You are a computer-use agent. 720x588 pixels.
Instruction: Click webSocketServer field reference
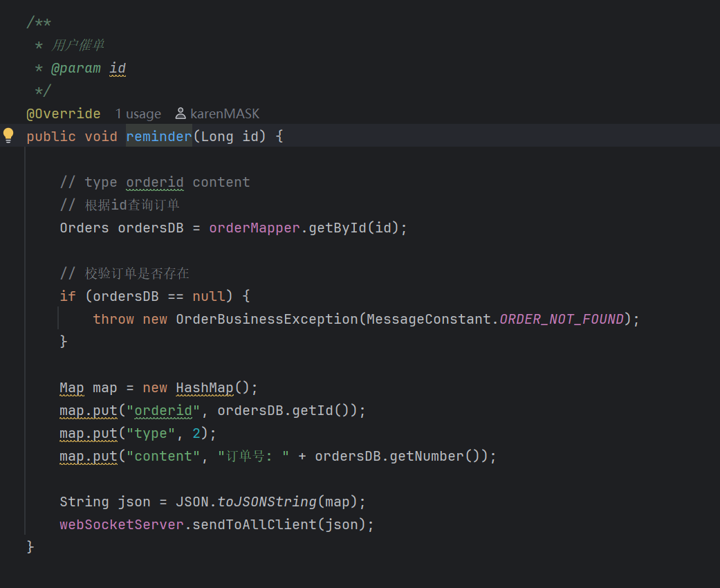point(122,524)
